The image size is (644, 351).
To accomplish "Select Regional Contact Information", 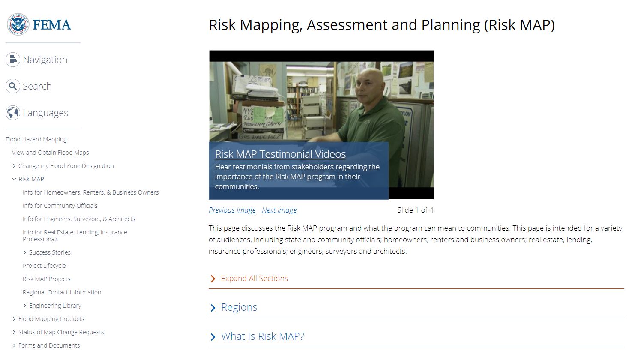I will coord(62,292).
